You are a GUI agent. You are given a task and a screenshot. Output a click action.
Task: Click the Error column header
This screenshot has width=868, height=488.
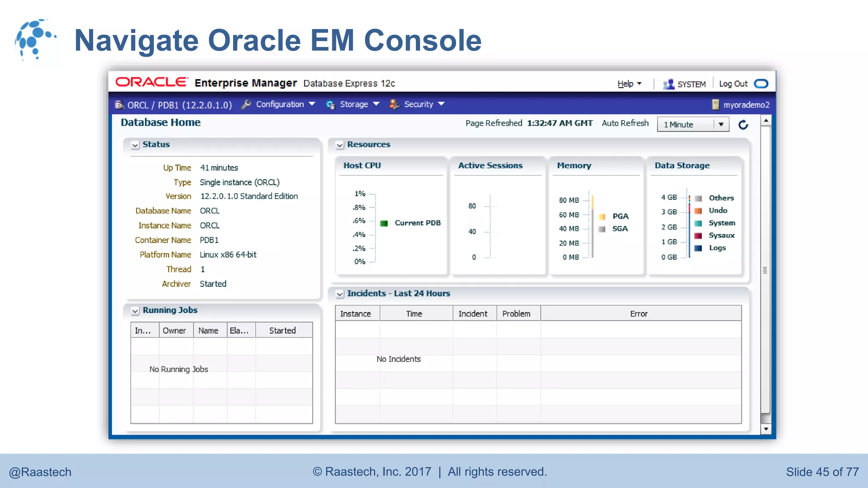tap(641, 313)
